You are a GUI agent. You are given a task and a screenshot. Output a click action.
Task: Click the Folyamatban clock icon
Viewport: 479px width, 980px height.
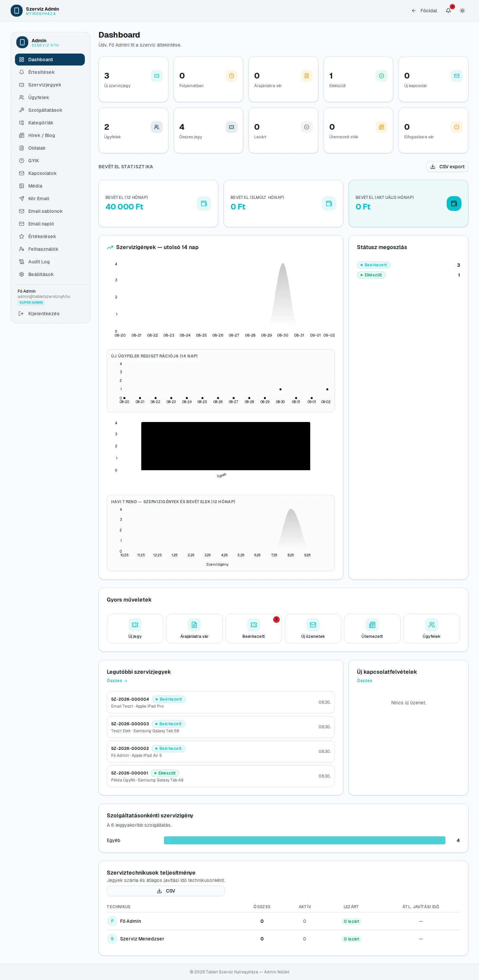[231, 76]
